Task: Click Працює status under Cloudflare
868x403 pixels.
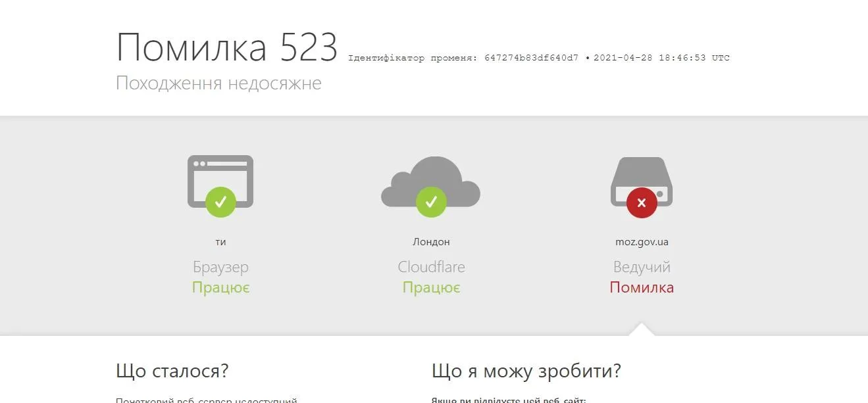Action: pos(431,288)
